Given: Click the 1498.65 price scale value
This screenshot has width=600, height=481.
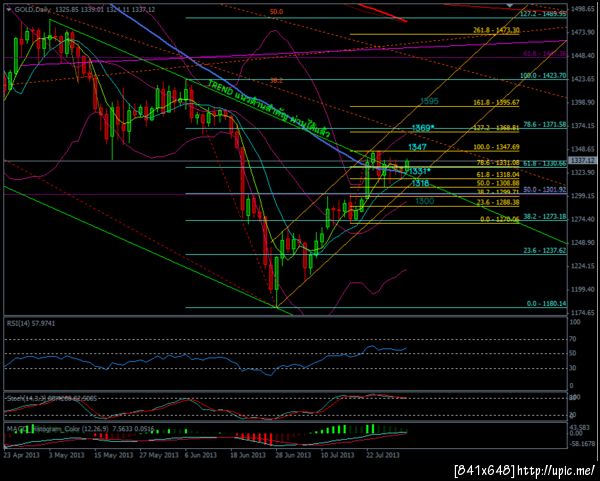Looking at the screenshot, I should click(x=583, y=9).
